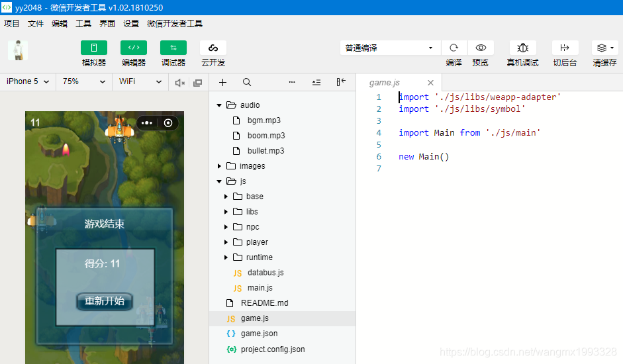Click the 重新开始 restart button in simulator
This screenshot has width=623, height=364.
pyautogui.click(x=105, y=301)
